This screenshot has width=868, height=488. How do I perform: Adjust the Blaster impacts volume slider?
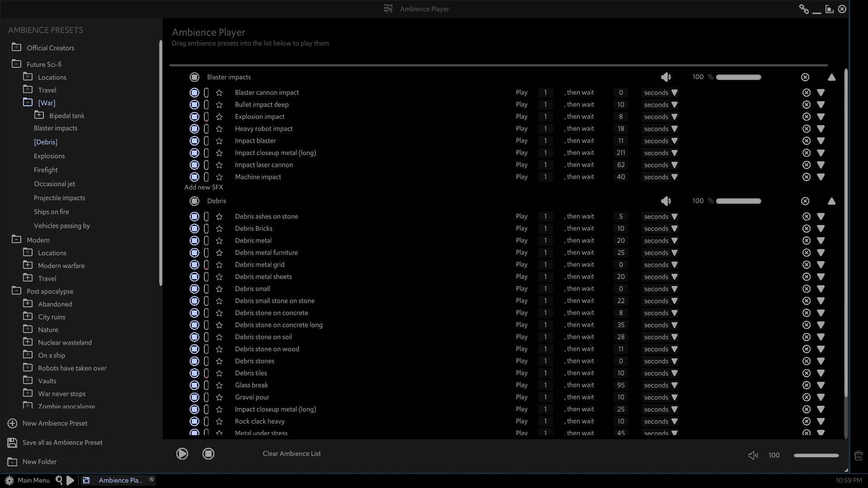click(739, 77)
